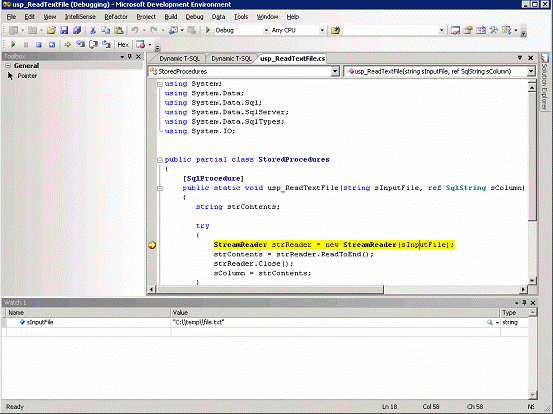Click the Show Next Statement arrow icon
Image resolution: width=553 pixels, height=414 pixels.
pos(68,45)
